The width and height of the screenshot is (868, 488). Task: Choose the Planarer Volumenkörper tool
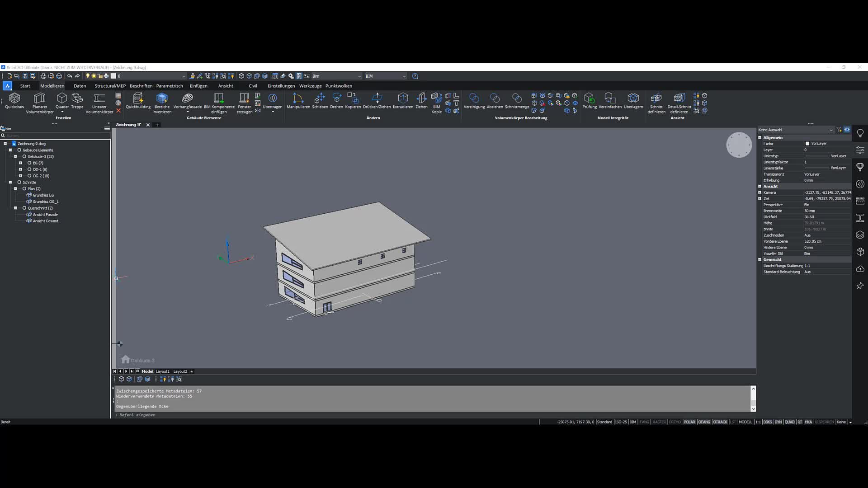pyautogui.click(x=40, y=103)
